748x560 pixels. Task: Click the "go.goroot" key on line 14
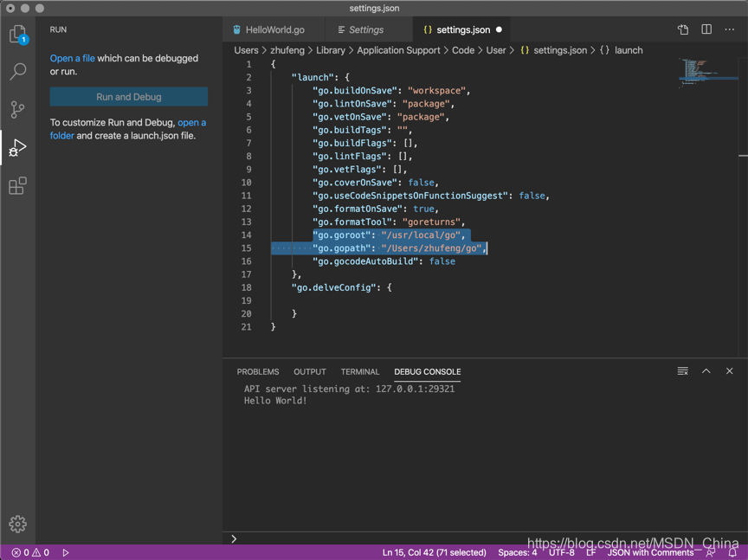tap(342, 235)
